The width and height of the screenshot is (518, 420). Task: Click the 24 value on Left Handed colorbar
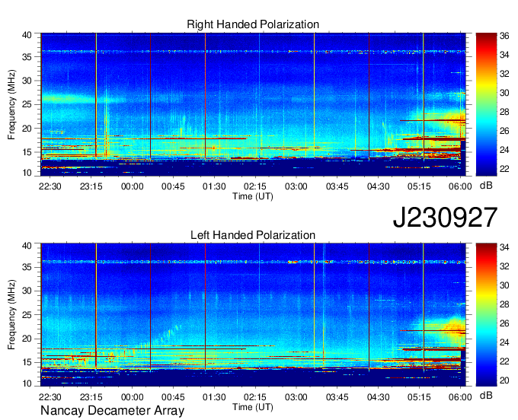pos(504,342)
